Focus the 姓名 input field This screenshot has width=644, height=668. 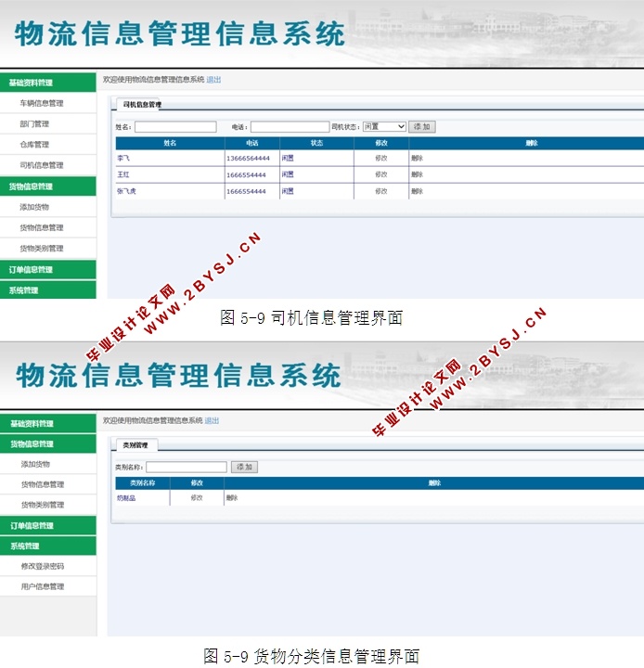click(175, 127)
